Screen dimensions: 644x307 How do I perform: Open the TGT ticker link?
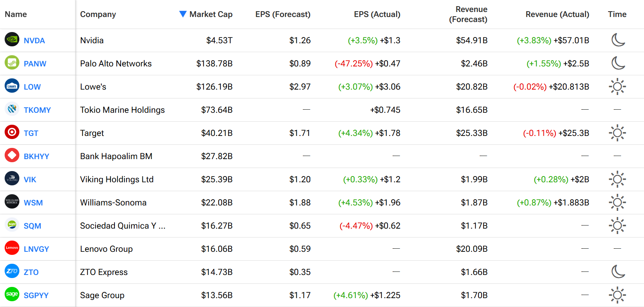click(31, 133)
